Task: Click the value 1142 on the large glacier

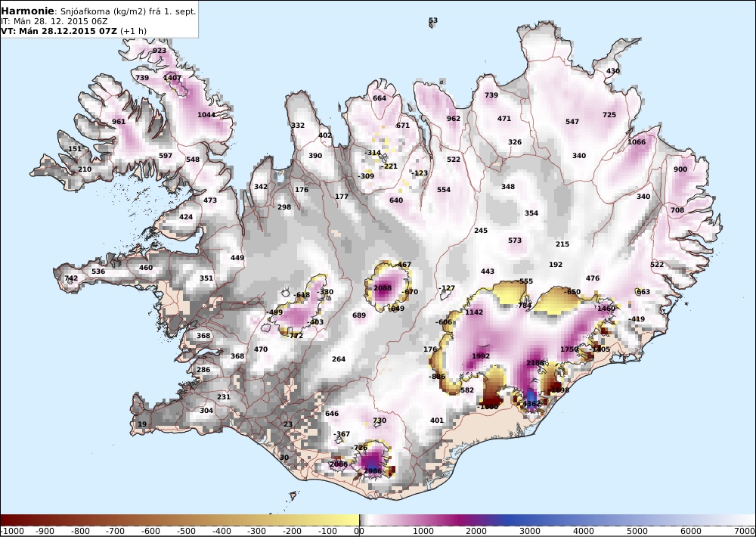Action: click(474, 312)
